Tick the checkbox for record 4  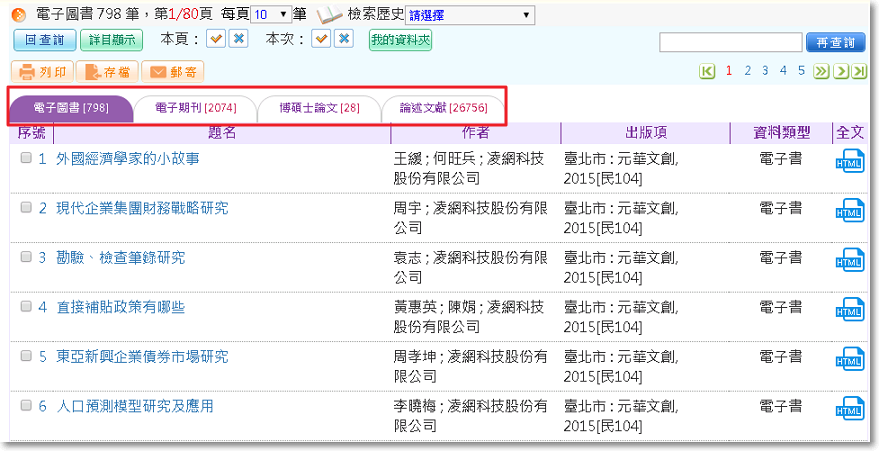coord(27,307)
